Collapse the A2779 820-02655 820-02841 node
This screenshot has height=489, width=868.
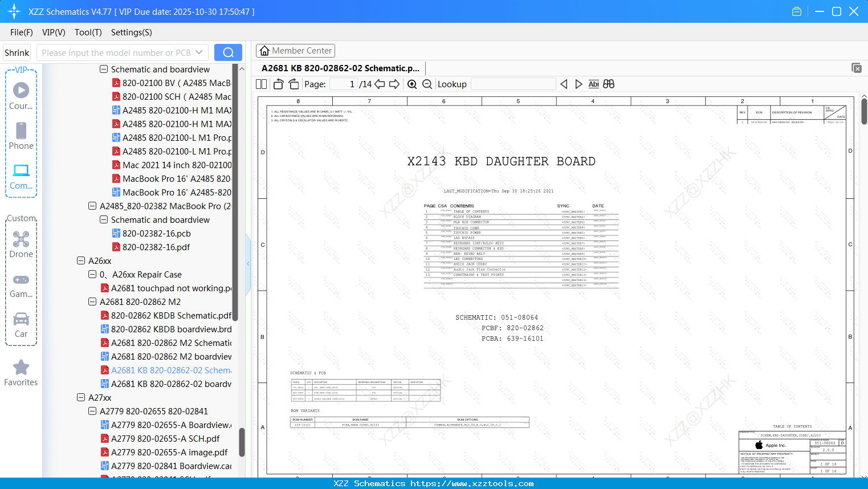coord(92,411)
